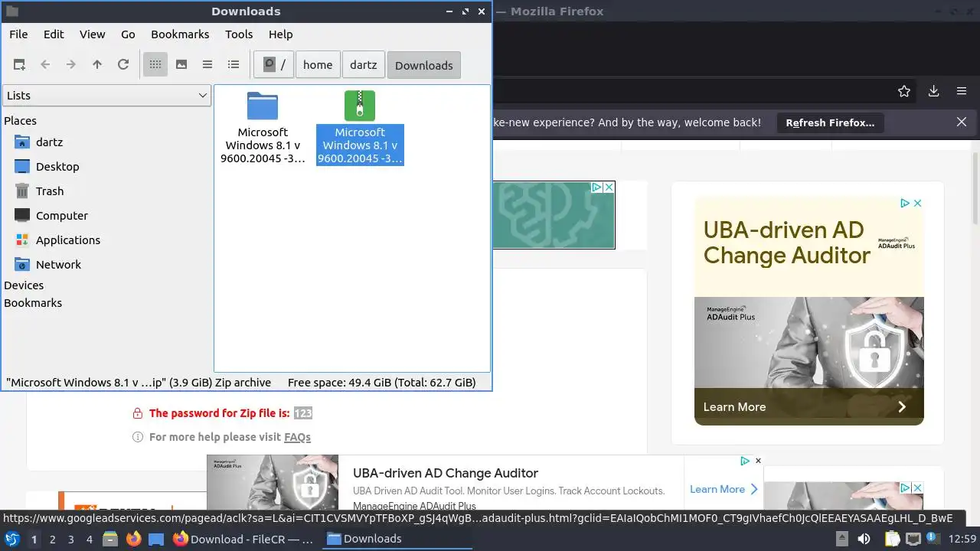
Task: Switch to workspace 4
Action: (x=90, y=540)
